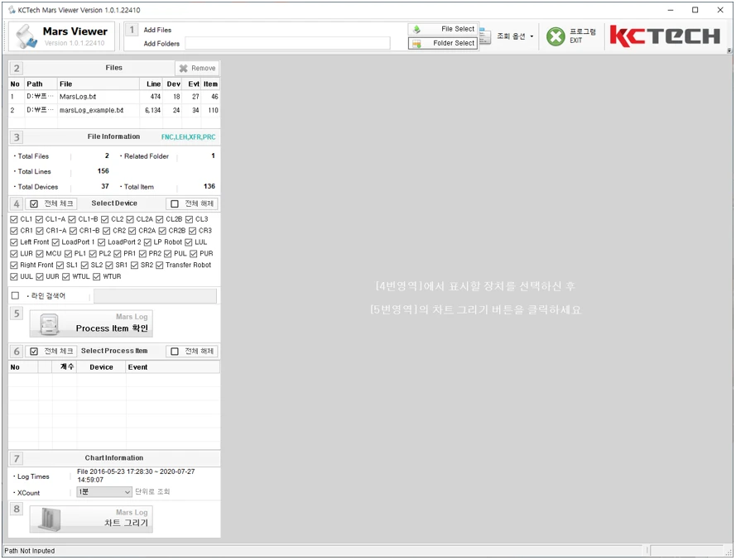736x560 pixels.
Task: Click the Dev column header
Action: pyautogui.click(x=173, y=84)
